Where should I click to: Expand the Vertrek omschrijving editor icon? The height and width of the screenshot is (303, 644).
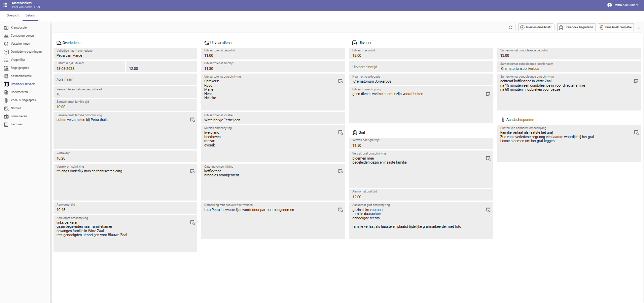(x=192, y=171)
